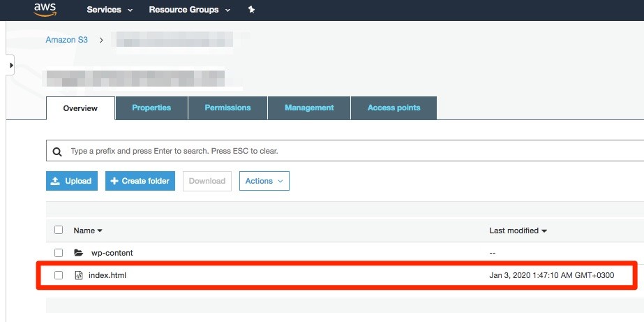Click the index.html file icon
Viewport: 644px width, 322px height.
click(79, 275)
